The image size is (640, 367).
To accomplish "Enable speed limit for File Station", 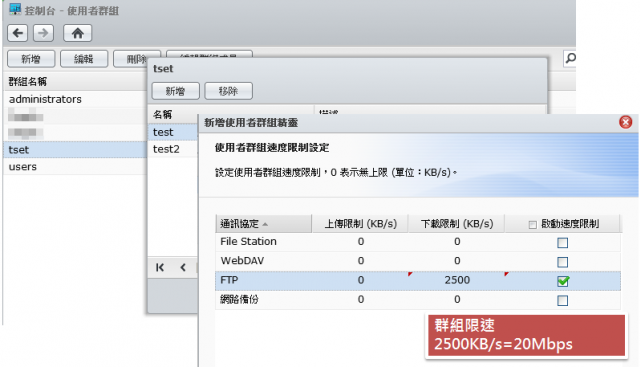I will pos(562,243).
